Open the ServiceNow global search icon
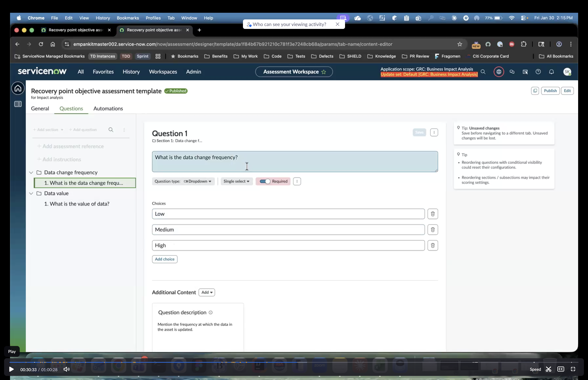The height and width of the screenshot is (380, 588). coord(483,72)
